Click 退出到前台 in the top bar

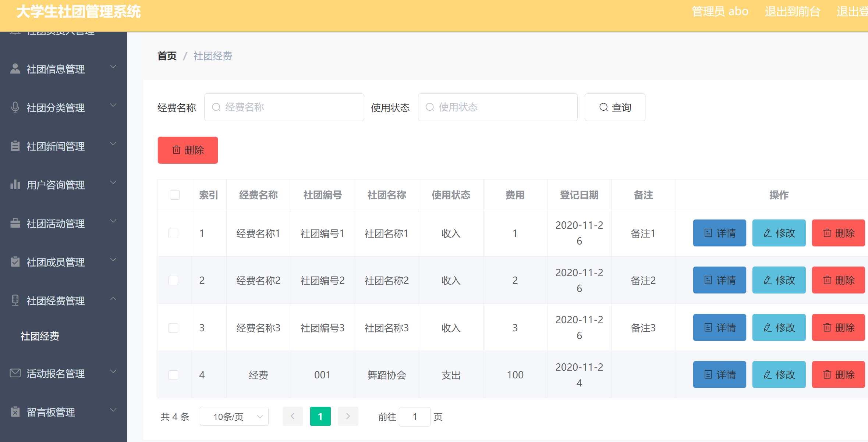click(x=792, y=11)
